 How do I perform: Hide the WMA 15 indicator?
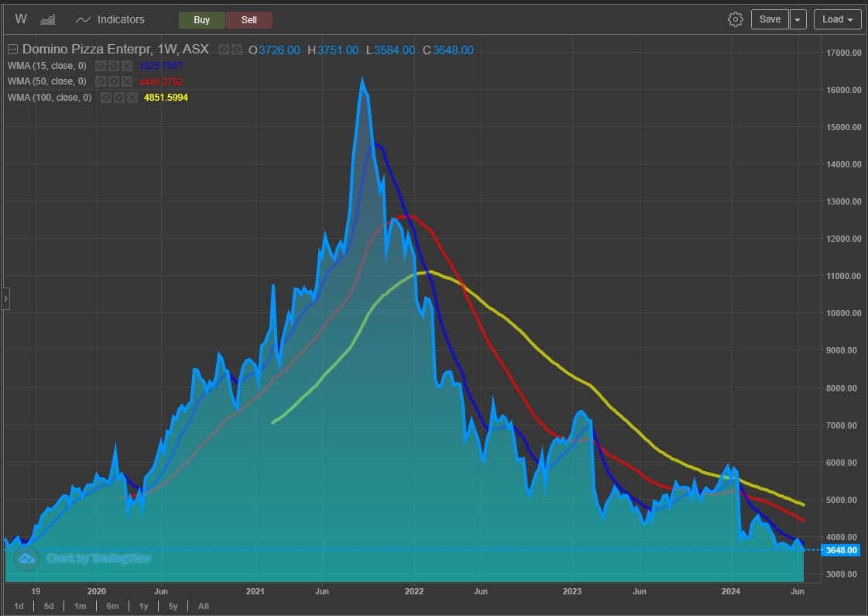coord(101,66)
